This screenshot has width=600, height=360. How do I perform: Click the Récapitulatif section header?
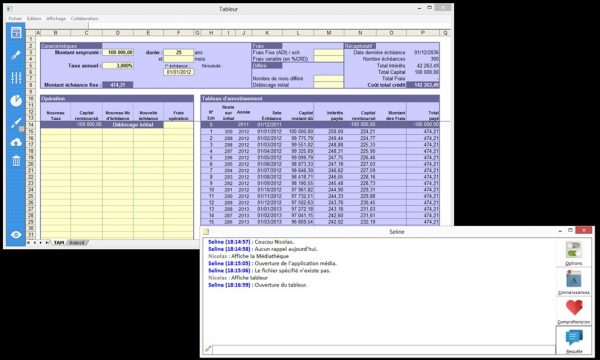coord(360,46)
